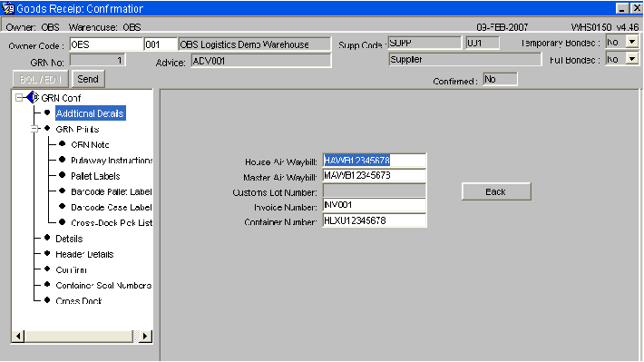The height and width of the screenshot is (362, 644).
Task: Click the application icon in title bar
Action: coord(8,8)
